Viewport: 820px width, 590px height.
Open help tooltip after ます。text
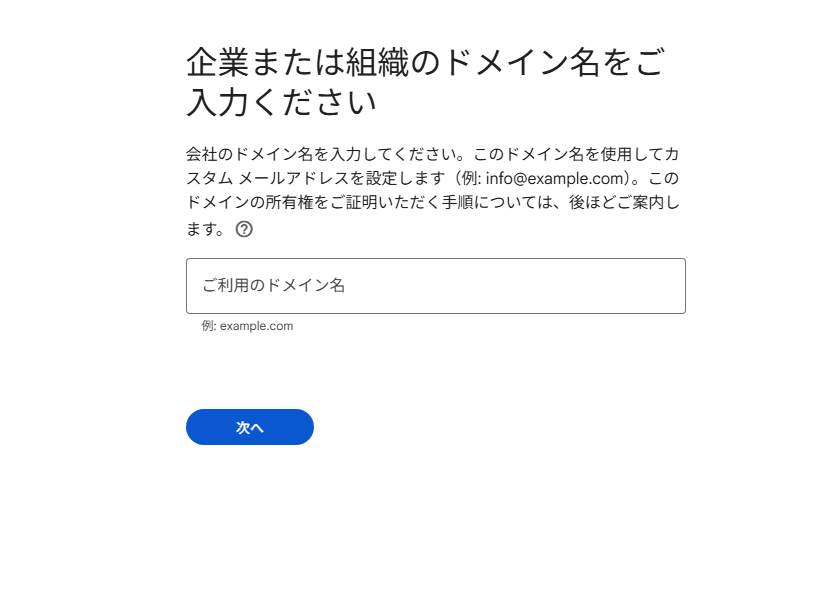pos(244,229)
